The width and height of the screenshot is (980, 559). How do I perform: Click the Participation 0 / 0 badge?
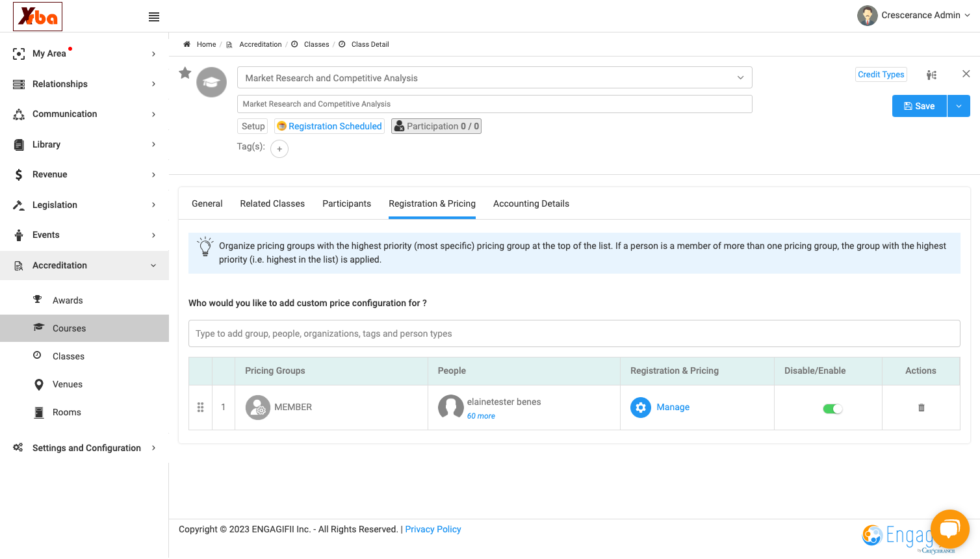tap(436, 126)
